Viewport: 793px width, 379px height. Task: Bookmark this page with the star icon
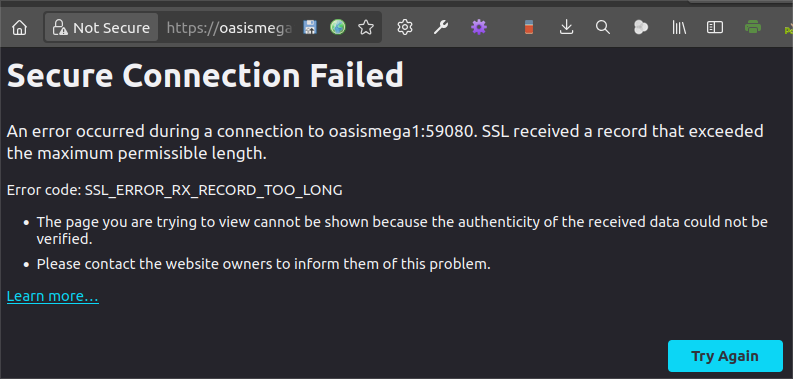tap(366, 27)
